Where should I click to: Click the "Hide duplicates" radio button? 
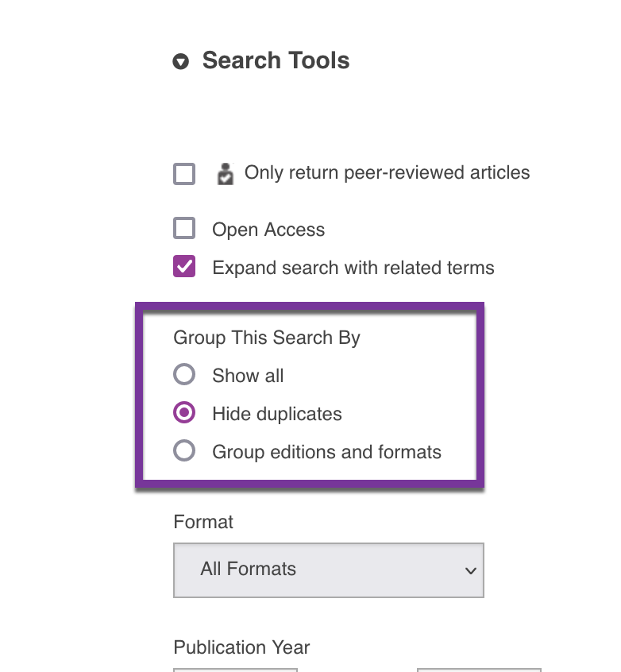[183, 412]
